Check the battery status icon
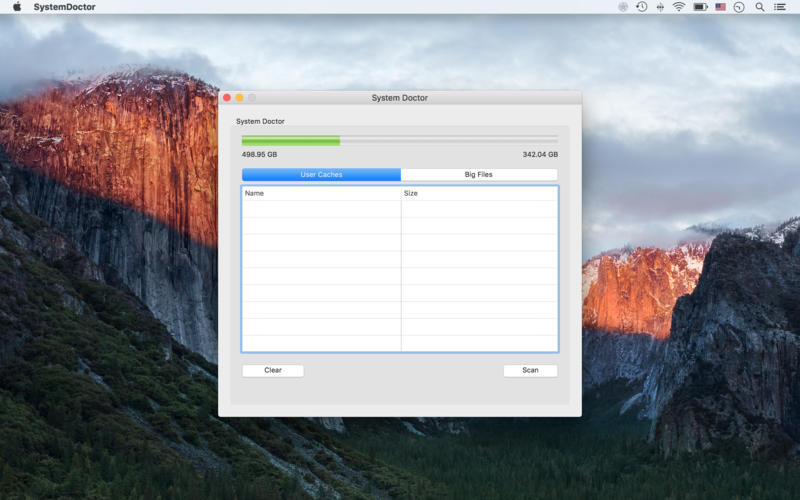Viewport: 800px width, 500px height. 700,7
